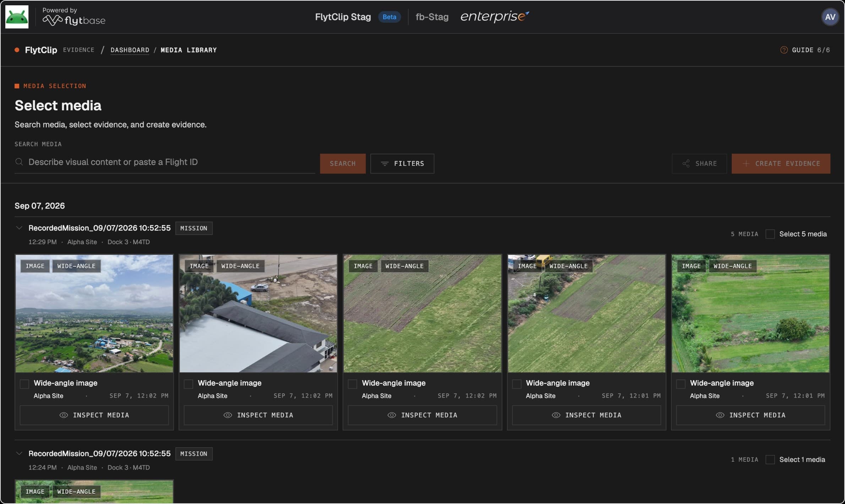Click the Share button
Image resolution: width=845 pixels, height=504 pixels.
699,164
